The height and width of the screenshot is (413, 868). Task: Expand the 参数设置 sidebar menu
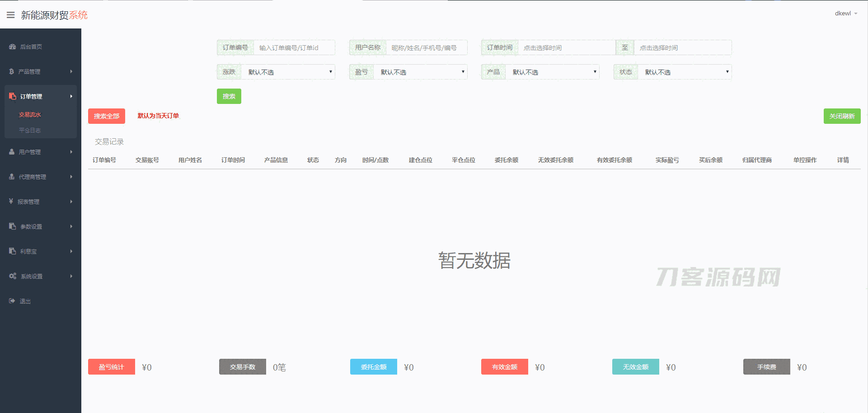coord(41,226)
